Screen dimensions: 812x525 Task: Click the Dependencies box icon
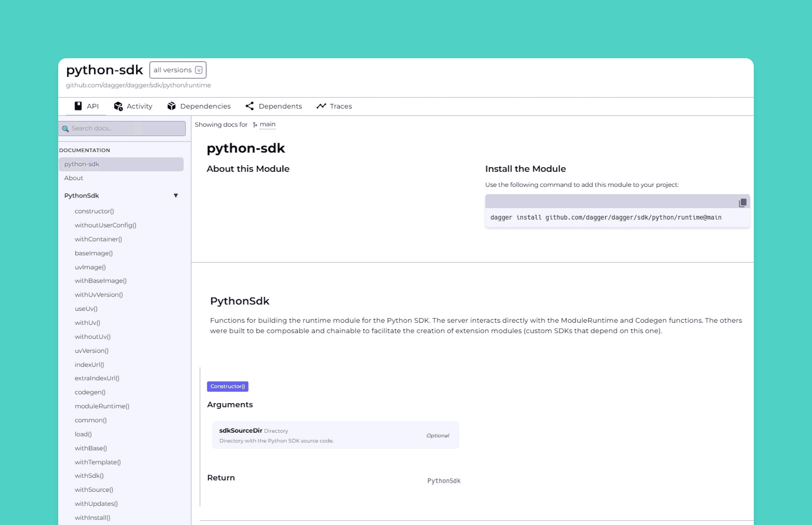171,106
